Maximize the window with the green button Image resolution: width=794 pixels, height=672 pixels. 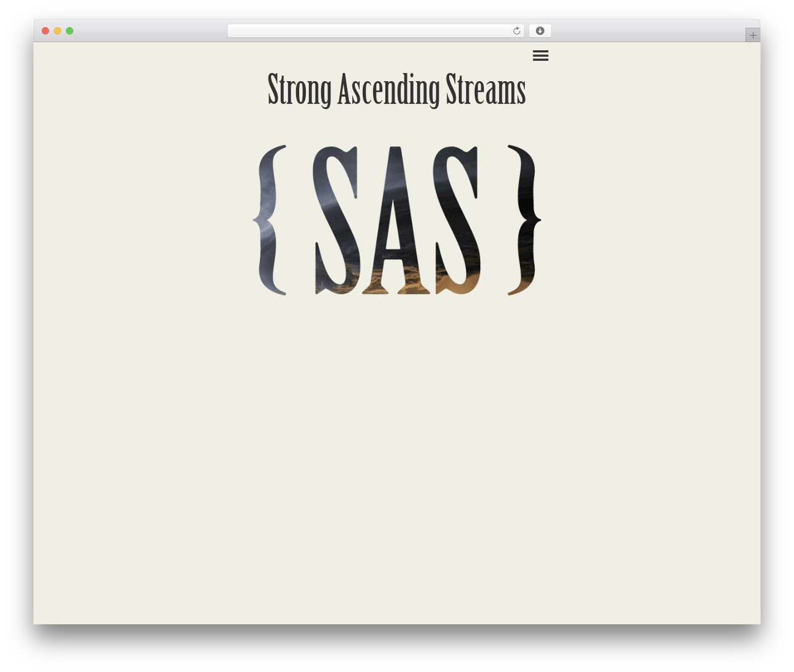click(69, 31)
